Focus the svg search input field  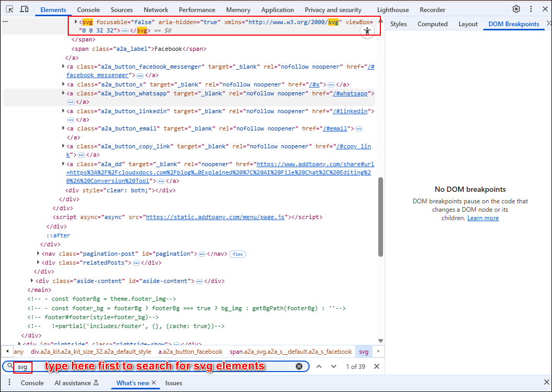pos(155,366)
